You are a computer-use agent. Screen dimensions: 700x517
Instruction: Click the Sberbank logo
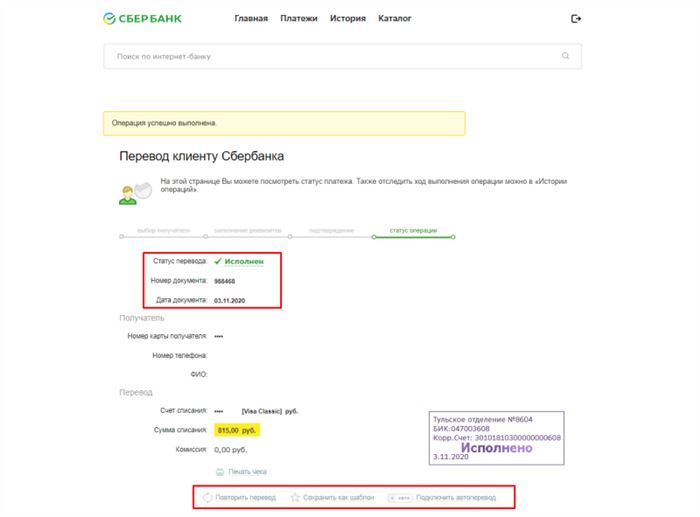point(142,19)
